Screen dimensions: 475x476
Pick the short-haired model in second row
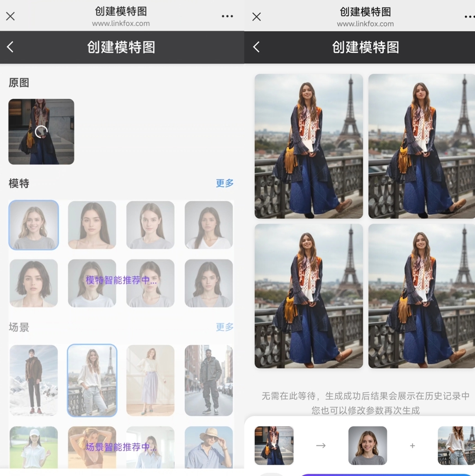[34, 283]
